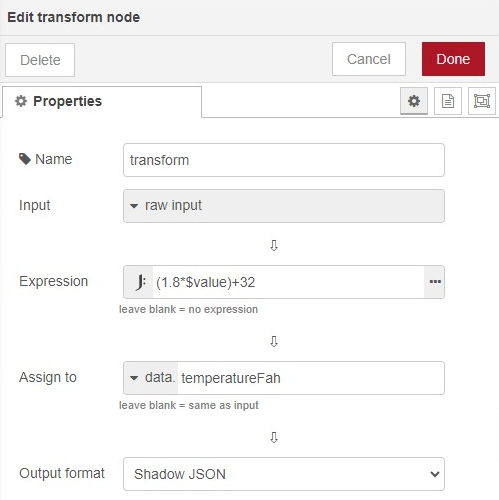The width and height of the screenshot is (499, 500).
Task: Open node appearance icon
Action: pos(482,101)
